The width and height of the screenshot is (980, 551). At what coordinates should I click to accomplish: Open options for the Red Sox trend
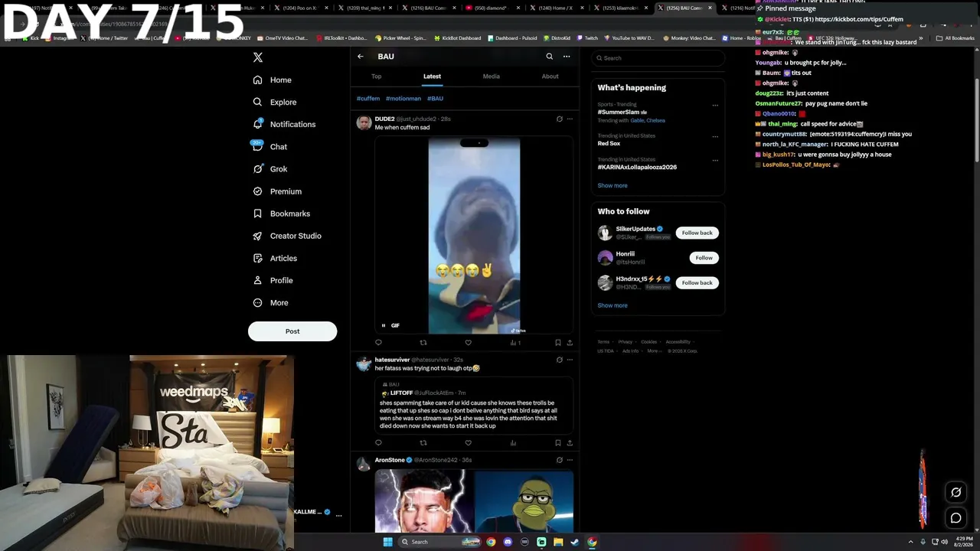(715, 137)
